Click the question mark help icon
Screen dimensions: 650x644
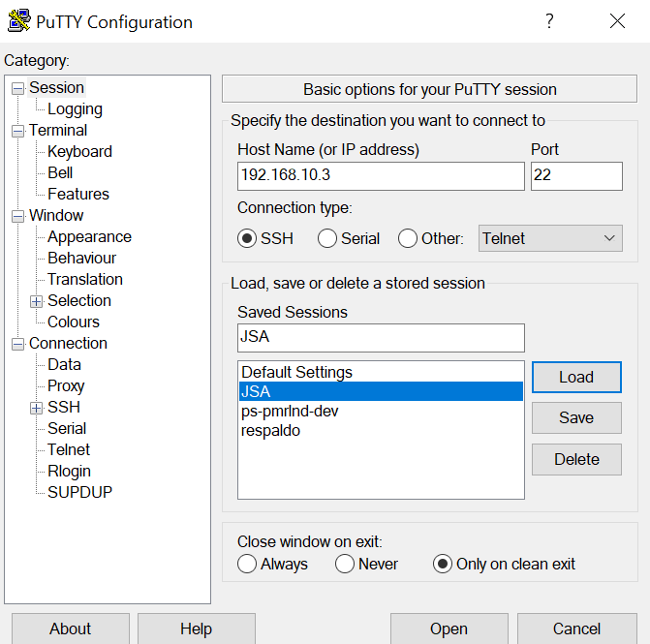coord(549,21)
